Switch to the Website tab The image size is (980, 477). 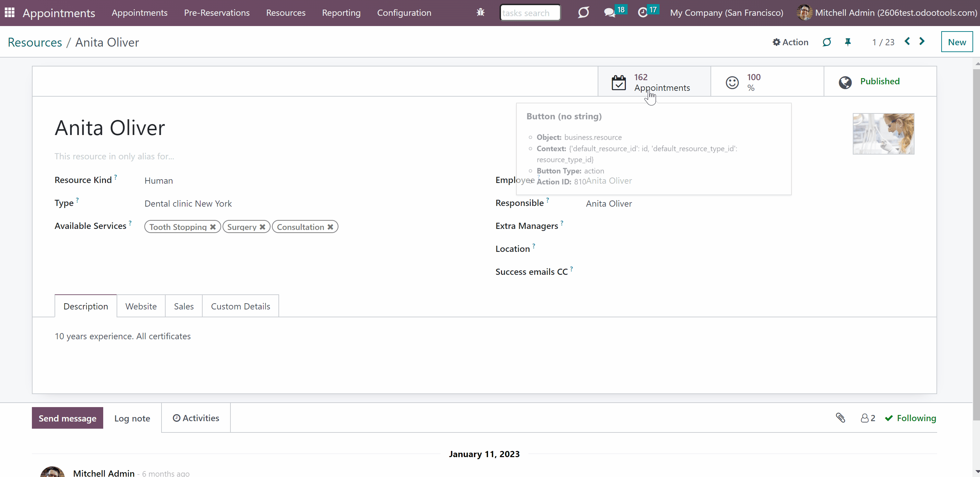coord(141,306)
